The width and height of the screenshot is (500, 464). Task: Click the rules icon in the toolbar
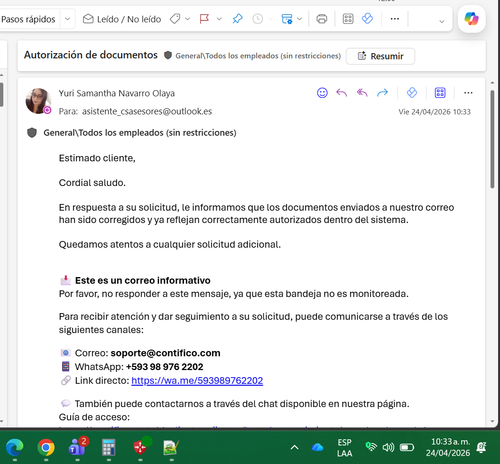(287, 19)
